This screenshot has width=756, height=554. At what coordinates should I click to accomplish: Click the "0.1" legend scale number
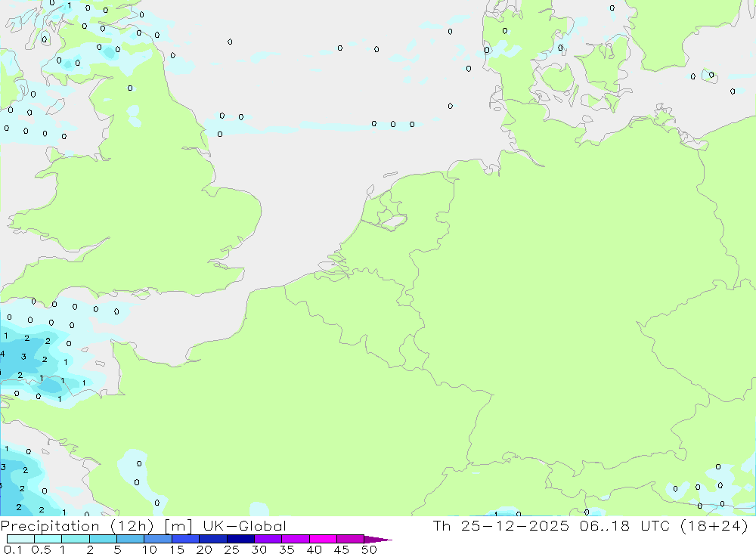point(13,549)
